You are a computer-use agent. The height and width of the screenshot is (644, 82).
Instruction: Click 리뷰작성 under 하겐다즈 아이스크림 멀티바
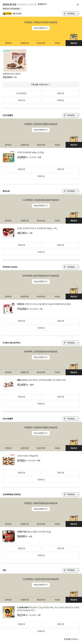pyautogui.click(x=41, y=328)
